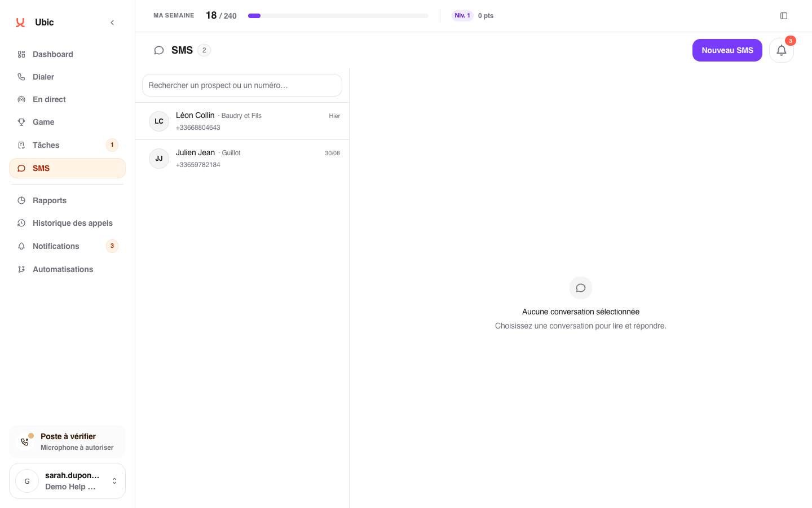Open the notifications bell icon
Viewport: 812px width, 508px height.
coord(781,50)
